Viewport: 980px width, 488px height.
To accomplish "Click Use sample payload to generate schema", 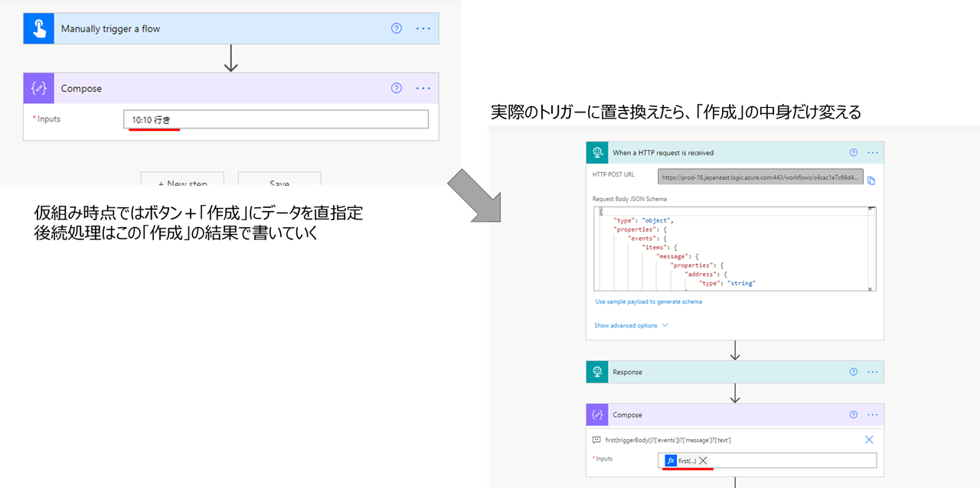I will pyautogui.click(x=648, y=302).
